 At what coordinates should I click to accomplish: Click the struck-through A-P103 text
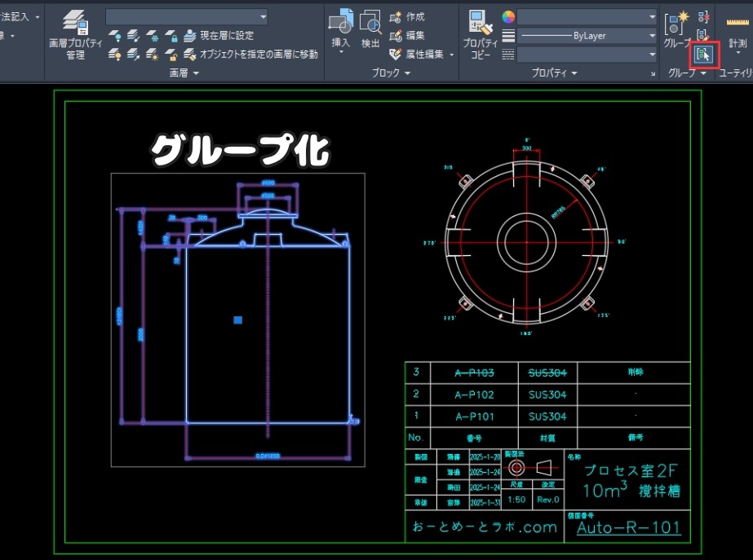pos(475,373)
